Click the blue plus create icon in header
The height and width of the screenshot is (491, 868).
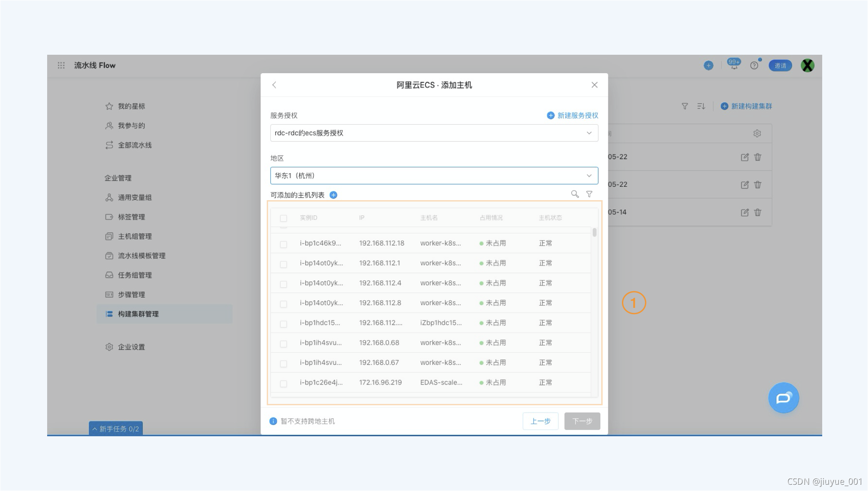708,66
